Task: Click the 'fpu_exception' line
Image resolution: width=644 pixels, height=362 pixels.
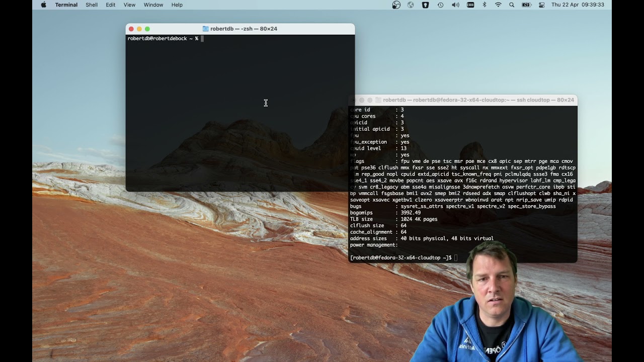Action: click(x=379, y=142)
